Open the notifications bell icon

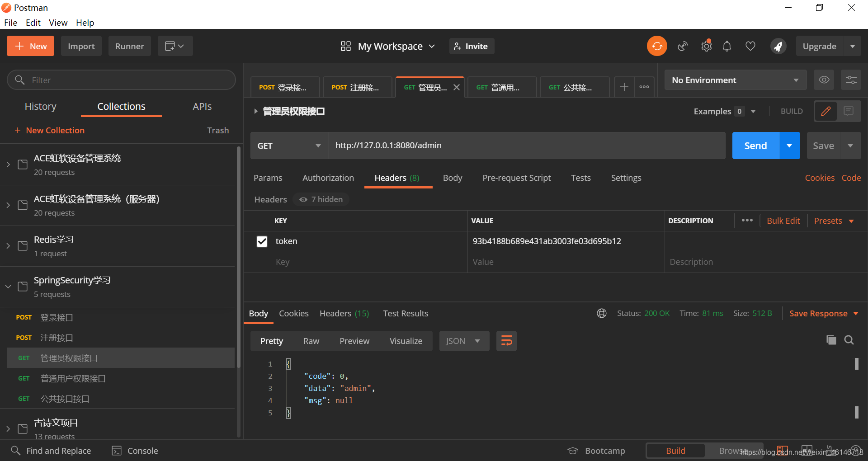tap(727, 46)
